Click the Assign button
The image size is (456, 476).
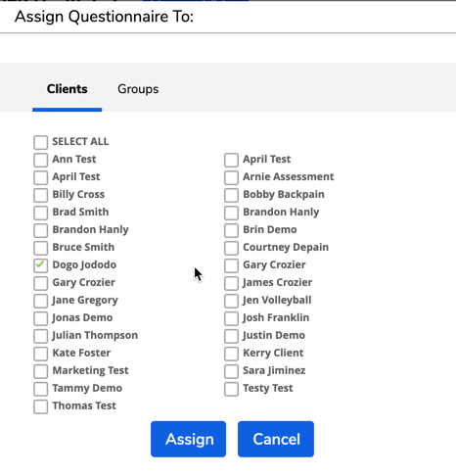pyautogui.click(x=188, y=439)
